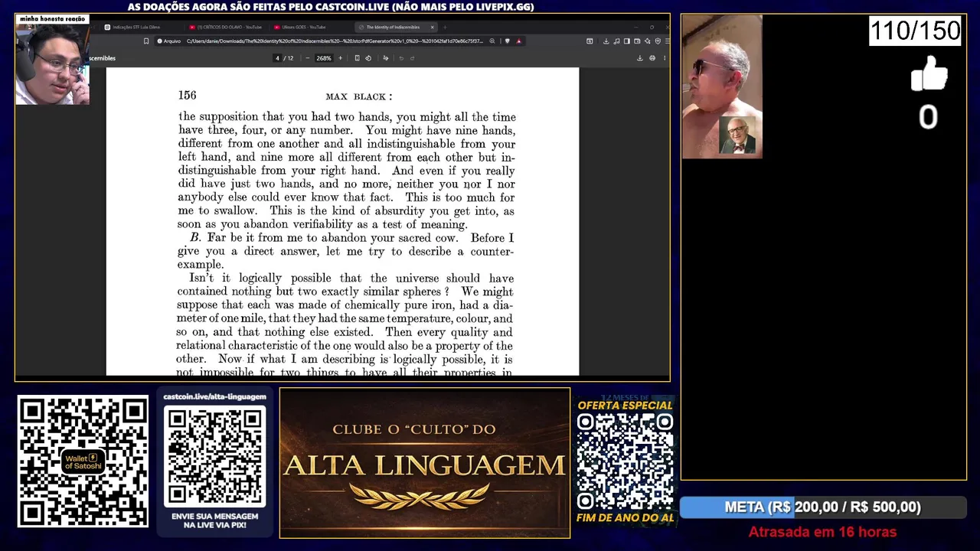The width and height of the screenshot is (980, 551).
Task: Click the 110/150 likes counter
Action: [x=915, y=31]
